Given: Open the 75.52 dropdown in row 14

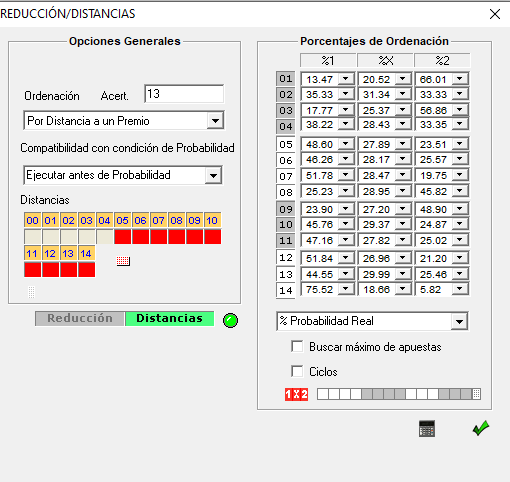Looking at the screenshot, I should (x=346, y=289).
